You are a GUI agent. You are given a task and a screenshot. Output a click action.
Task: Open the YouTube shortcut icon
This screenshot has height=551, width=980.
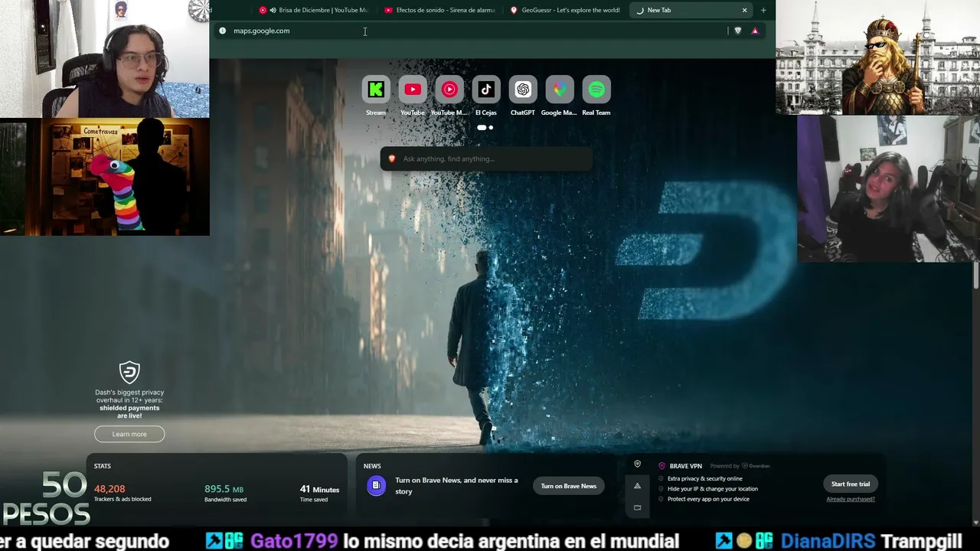coord(413,90)
